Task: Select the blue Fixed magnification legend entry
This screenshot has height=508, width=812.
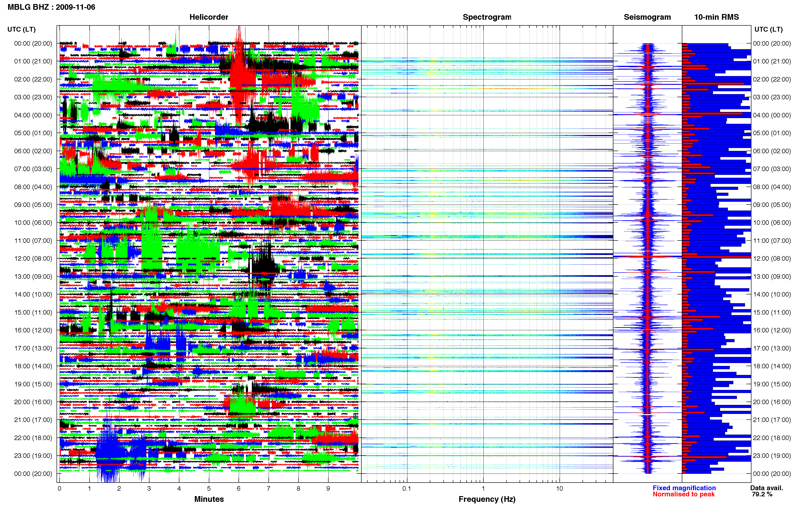Action: click(x=684, y=488)
